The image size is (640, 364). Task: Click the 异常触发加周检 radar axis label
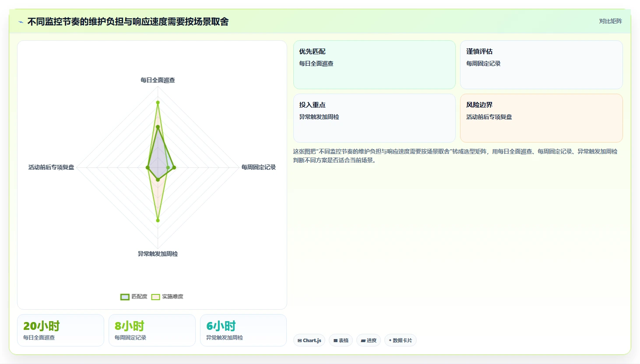[158, 254]
